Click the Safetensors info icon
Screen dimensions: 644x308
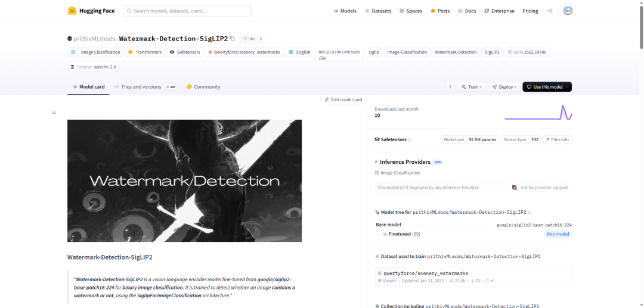point(410,139)
